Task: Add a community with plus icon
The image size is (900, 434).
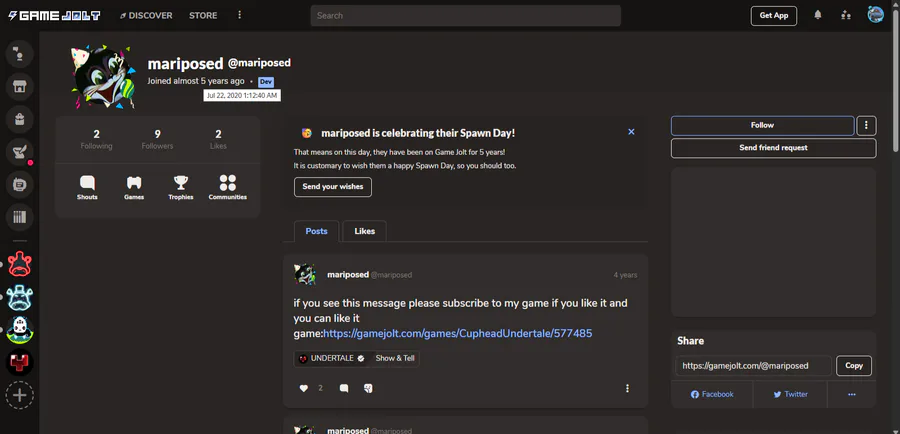Action: pos(20,395)
